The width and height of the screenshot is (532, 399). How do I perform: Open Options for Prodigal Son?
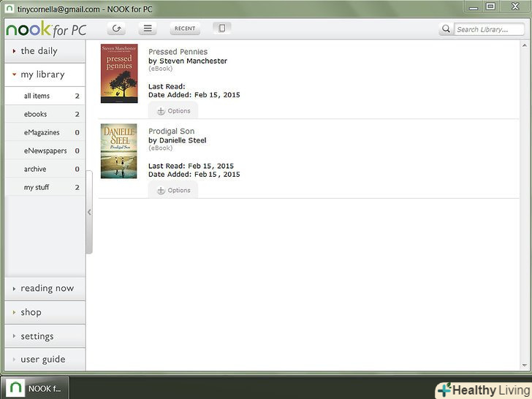[173, 190]
